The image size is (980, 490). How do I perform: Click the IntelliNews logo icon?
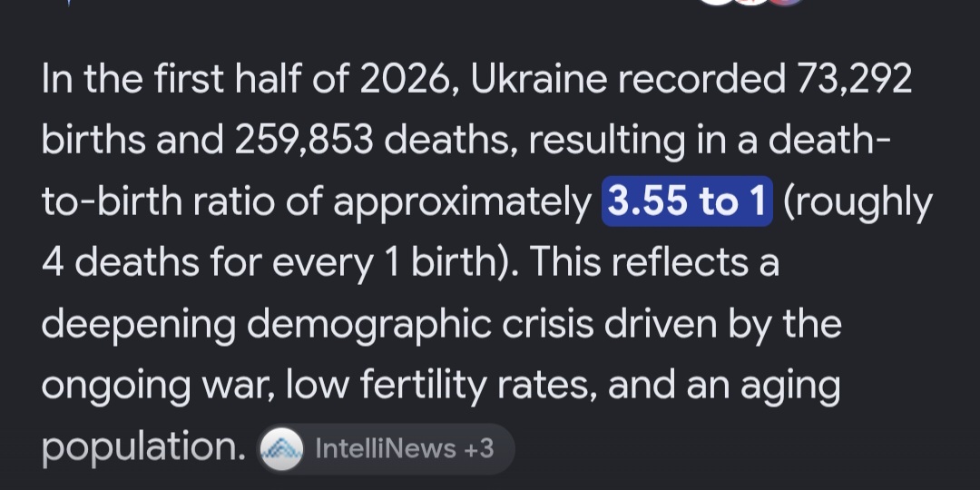(x=281, y=449)
